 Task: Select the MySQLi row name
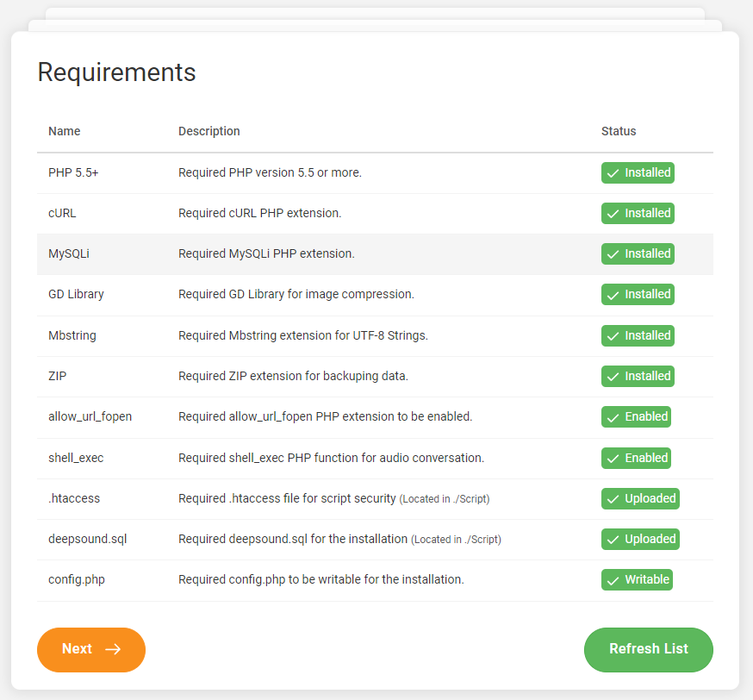point(69,253)
